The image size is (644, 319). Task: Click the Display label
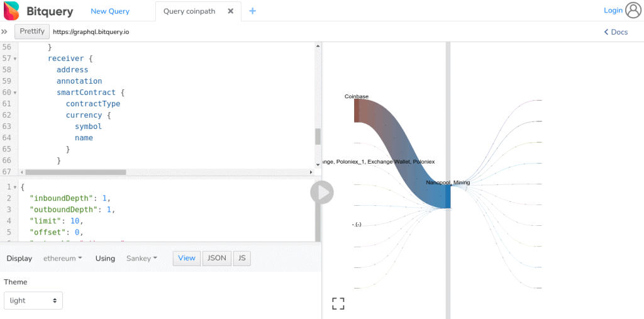tap(19, 259)
